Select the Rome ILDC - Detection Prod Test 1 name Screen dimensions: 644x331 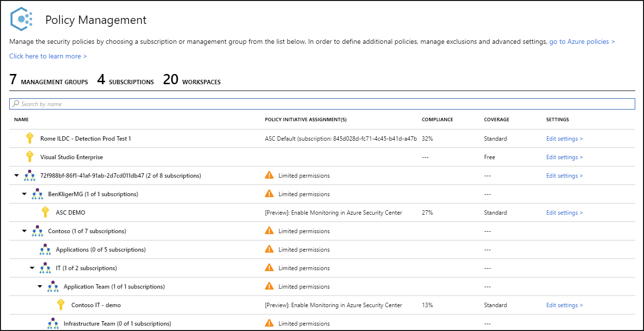point(86,139)
